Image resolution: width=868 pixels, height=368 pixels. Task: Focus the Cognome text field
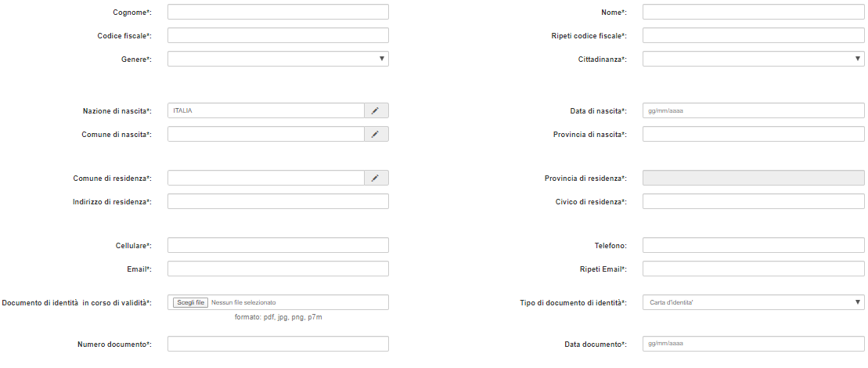(278, 12)
